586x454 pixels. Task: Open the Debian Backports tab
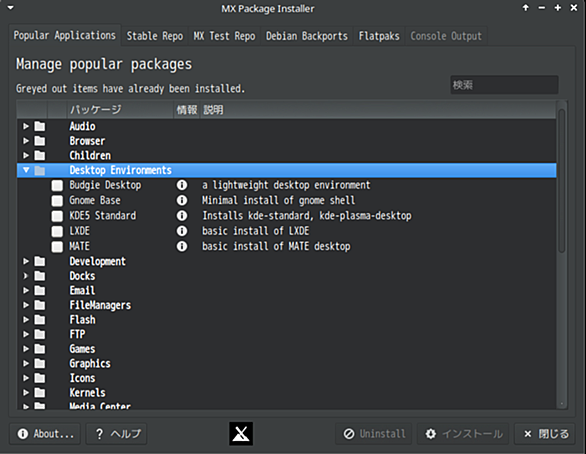(x=306, y=36)
